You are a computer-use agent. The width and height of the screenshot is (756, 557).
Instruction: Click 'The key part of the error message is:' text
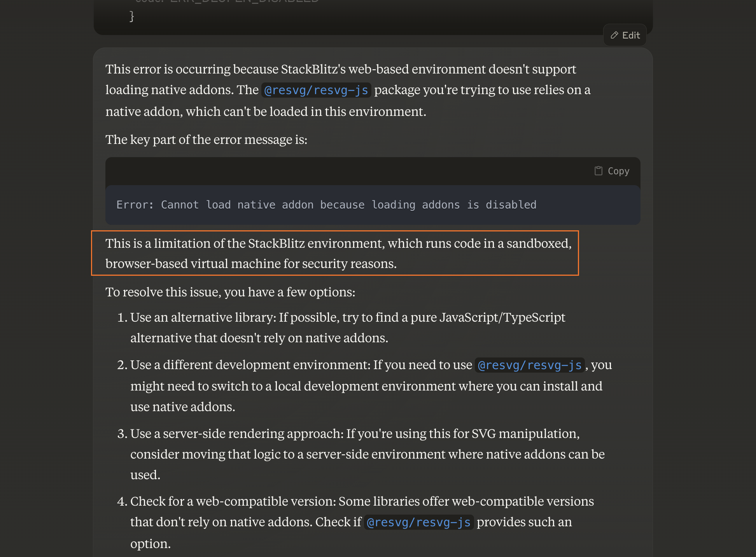pos(206,140)
